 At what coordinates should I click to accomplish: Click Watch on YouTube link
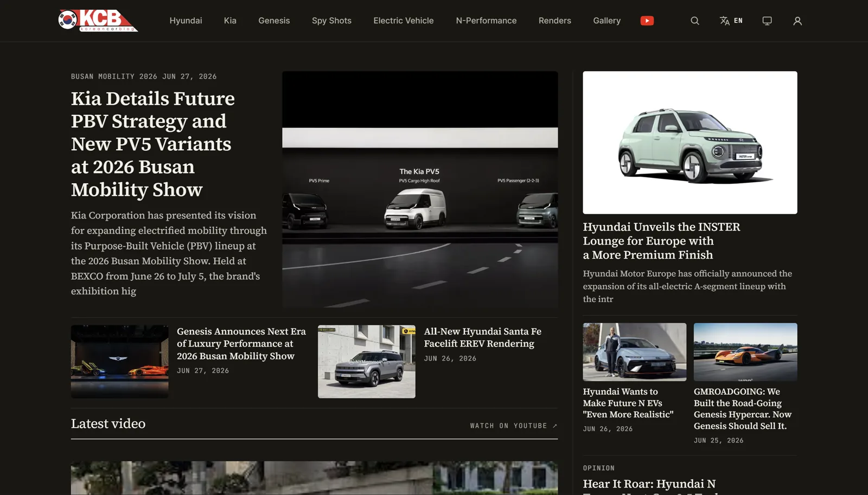513,426
